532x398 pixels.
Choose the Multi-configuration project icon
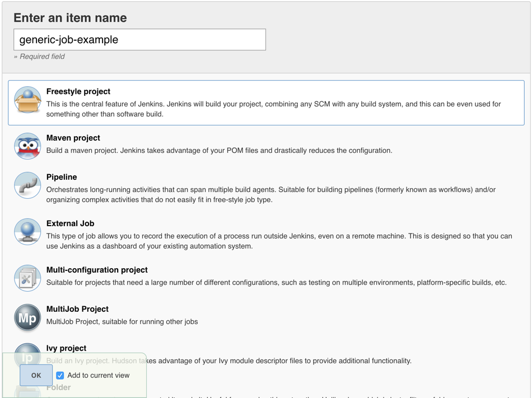(27, 279)
